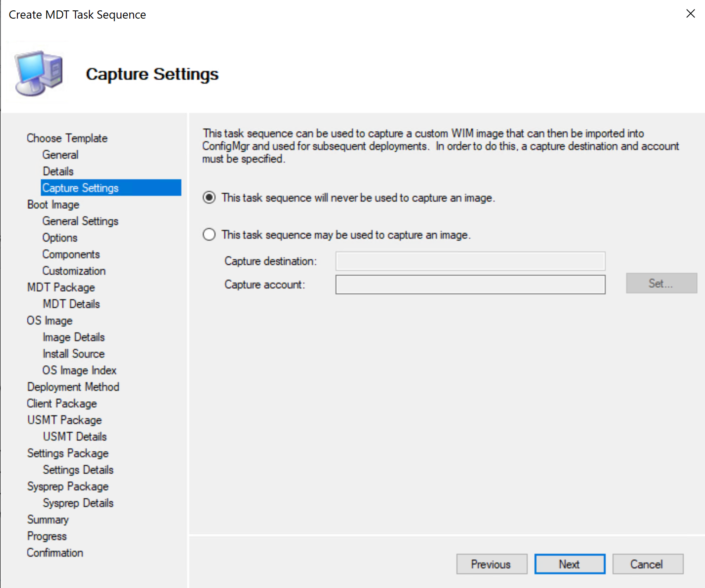Navigate to the Summary step
The height and width of the screenshot is (588, 705).
(48, 519)
